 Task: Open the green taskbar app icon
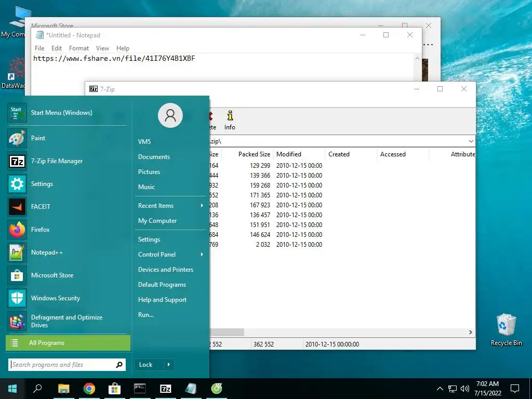[217, 389]
